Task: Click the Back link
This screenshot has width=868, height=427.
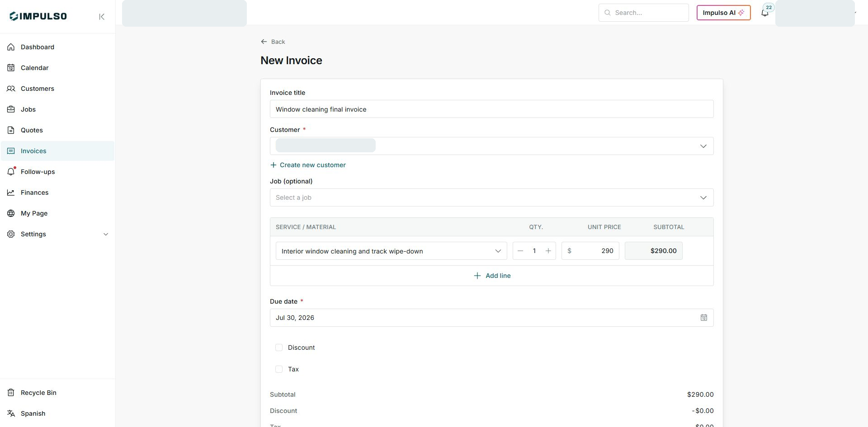Action: (273, 42)
